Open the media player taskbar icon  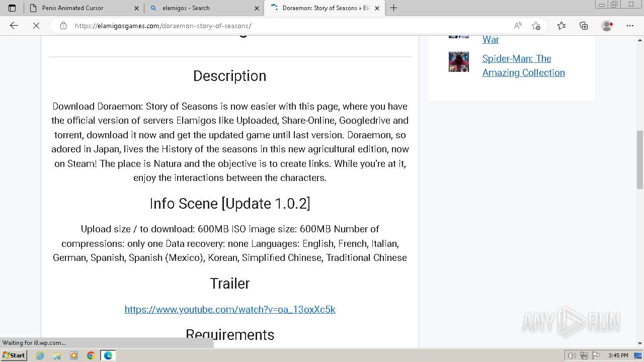point(74,355)
